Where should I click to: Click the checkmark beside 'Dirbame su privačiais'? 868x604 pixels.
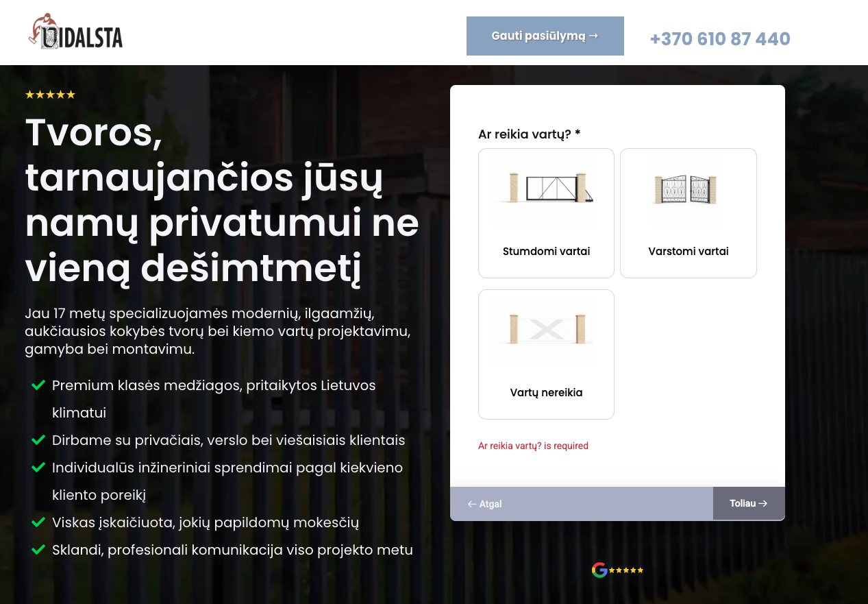coord(38,440)
